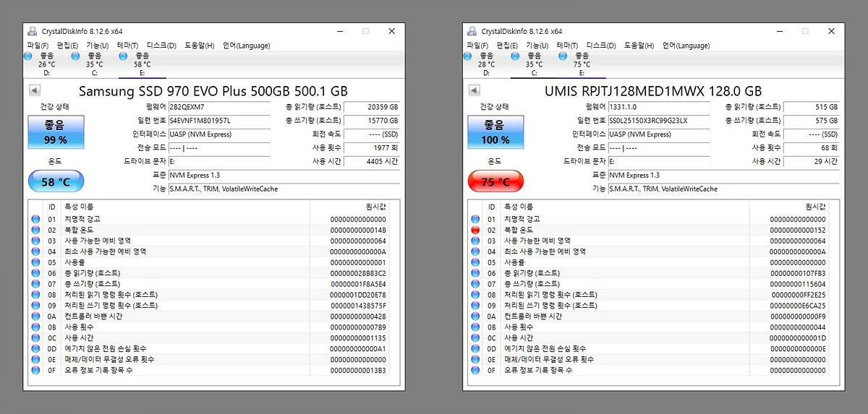
Task: Click status dot for 02 복합 온도 in Samsung window
Action: click(x=35, y=230)
